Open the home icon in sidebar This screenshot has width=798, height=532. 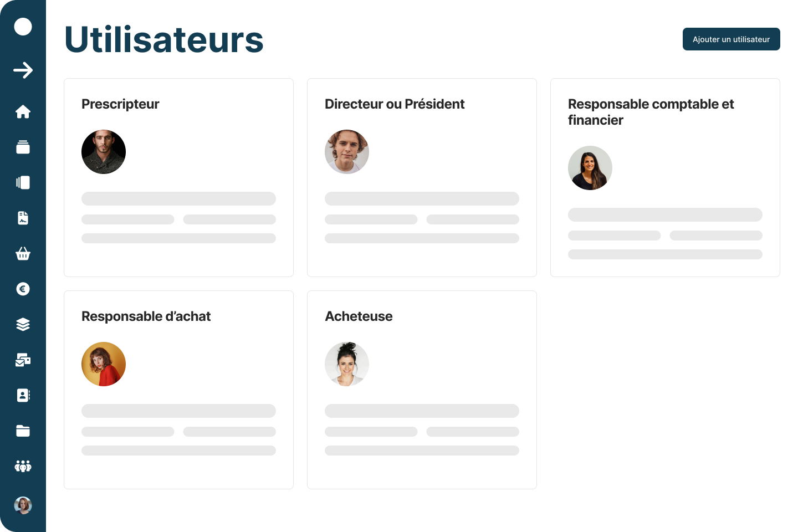click(23, 112)
